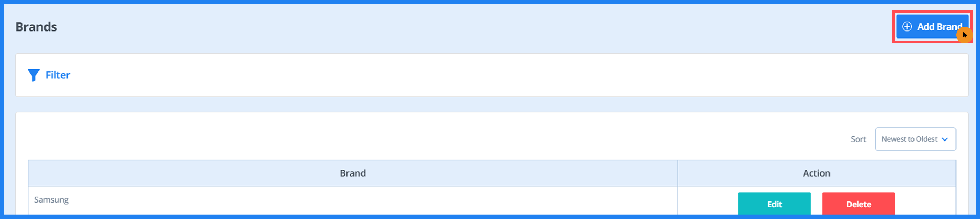
Task: Click the Brand column header
Action: (x=352, y=173)
